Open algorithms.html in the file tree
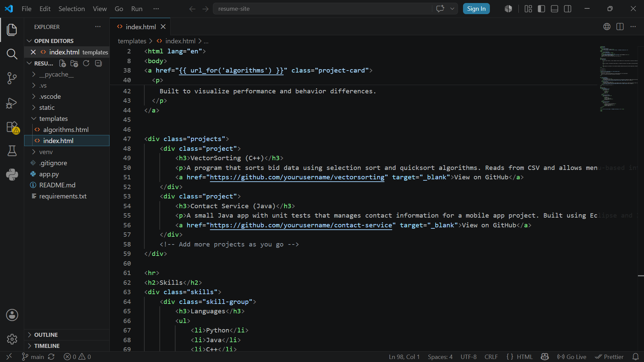The height and width of the screenshot is (362, 644). tap(67, 130)
